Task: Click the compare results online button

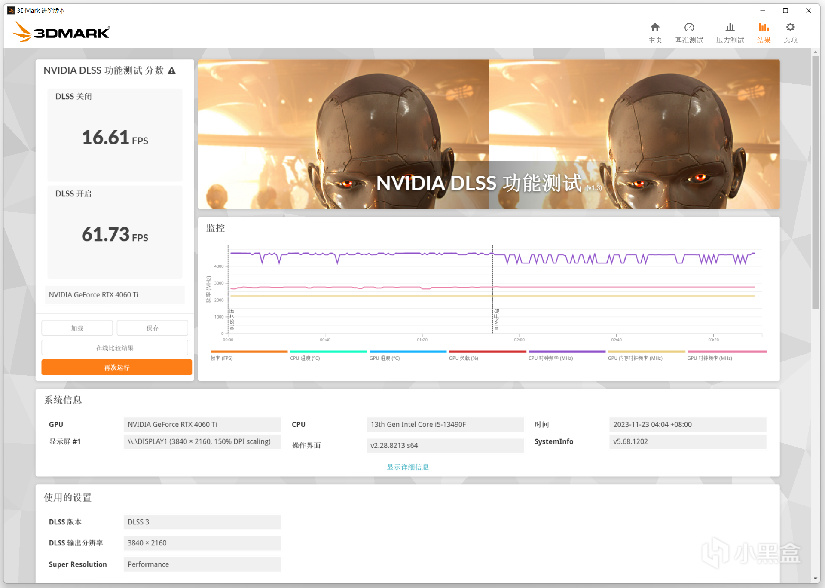Action: point(115,348)
